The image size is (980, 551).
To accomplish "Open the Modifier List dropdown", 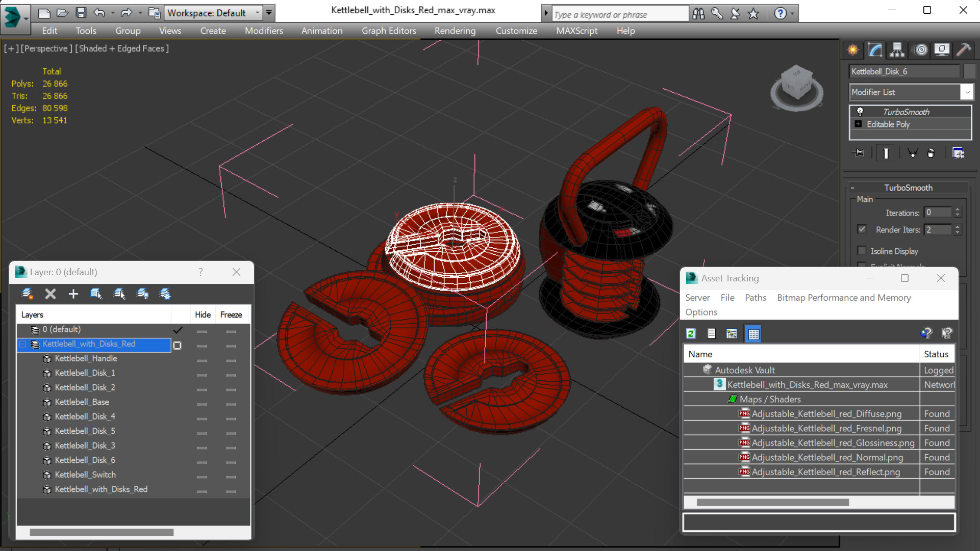I will [967, 92].
